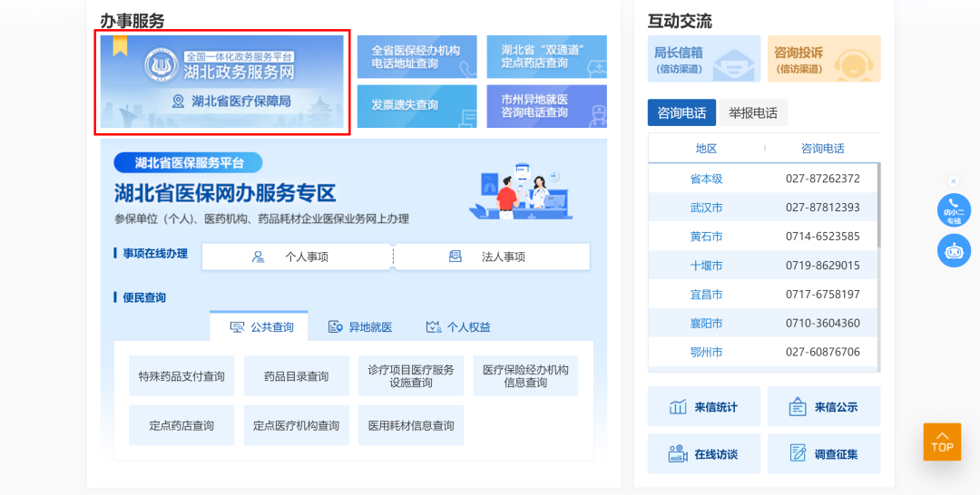
Task: Close the floating sidebar widget
Action: 953,181
